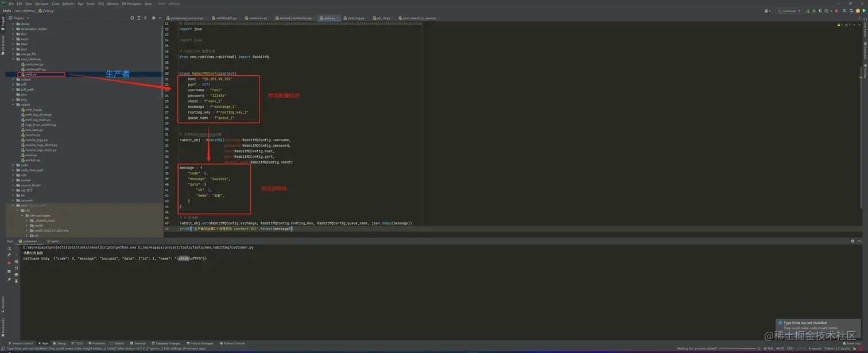Image resolution: width=868 pixels, height=353 pixels.
Task: Open the Python Console tool window
Action: 232,343
